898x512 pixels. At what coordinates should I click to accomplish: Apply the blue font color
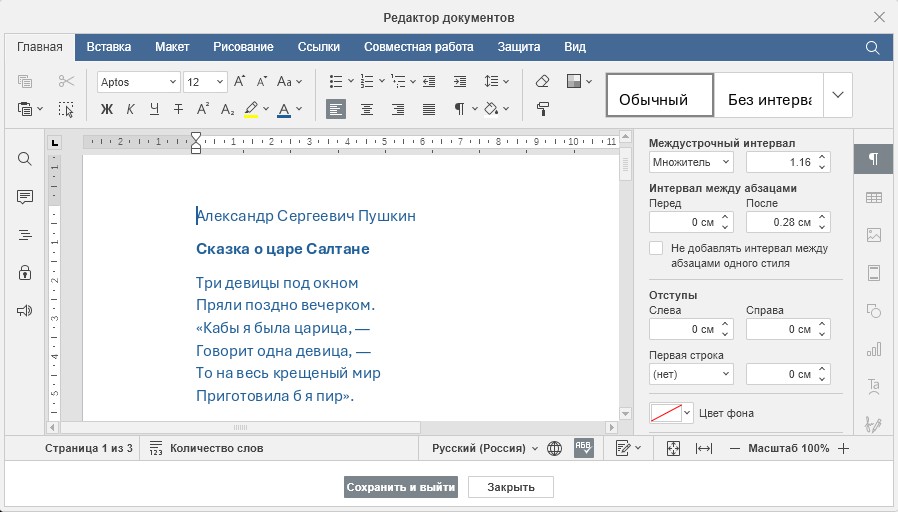(x=284, y=109)
